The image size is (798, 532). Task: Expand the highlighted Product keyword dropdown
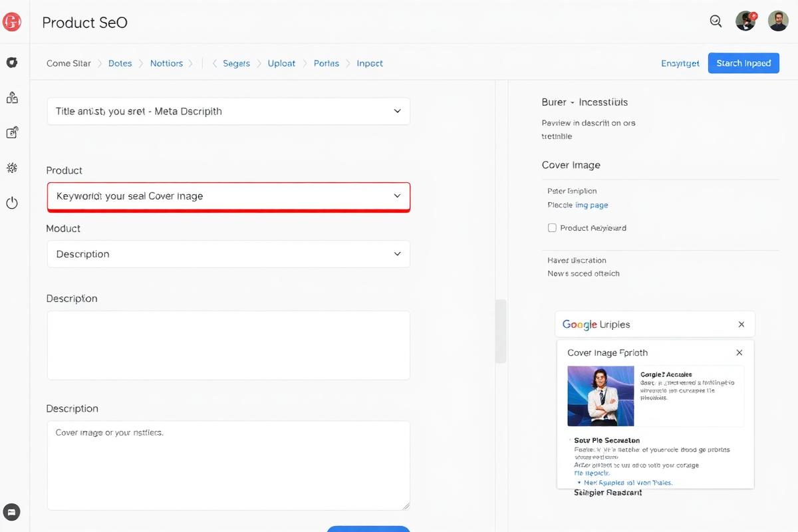coord(228,197)
